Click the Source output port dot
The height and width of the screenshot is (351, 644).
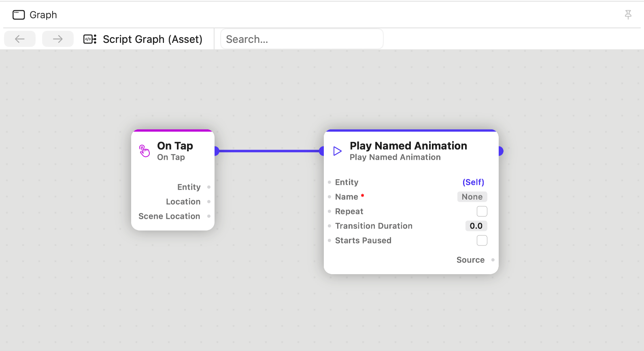[x=493, y=260]
